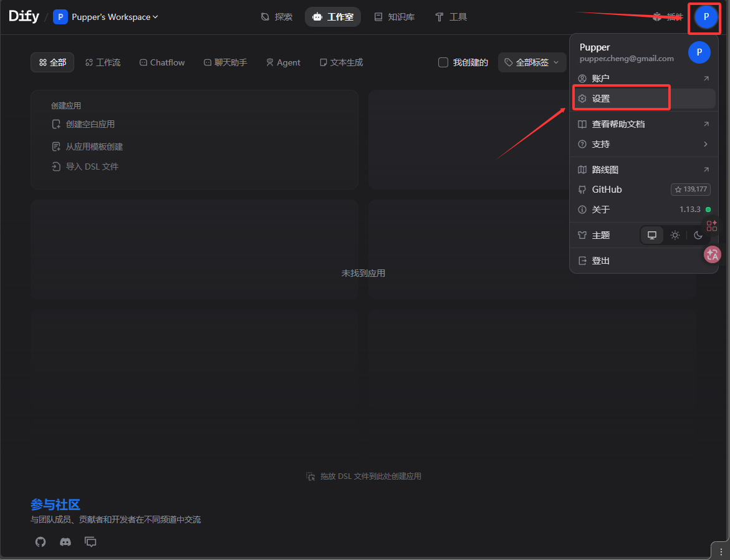This screenshot has height=560, width=730.
Task: Open the 全部标签 tag filter dropdown
Action: pos(532,62)
